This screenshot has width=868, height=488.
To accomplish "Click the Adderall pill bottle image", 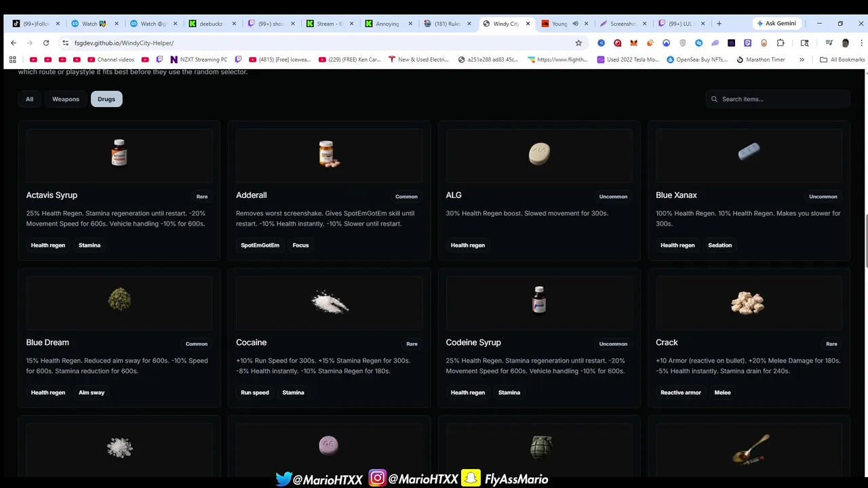I will coord(329,154).
